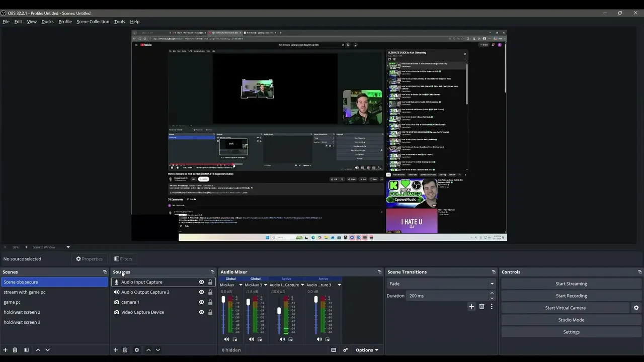Open the Tools menu

click(x=120, y=22)
